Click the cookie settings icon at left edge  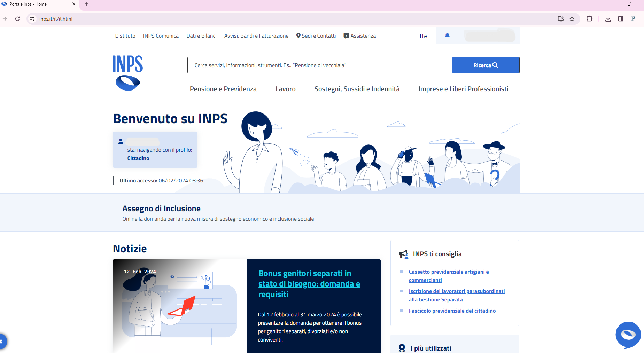[2, 341]
